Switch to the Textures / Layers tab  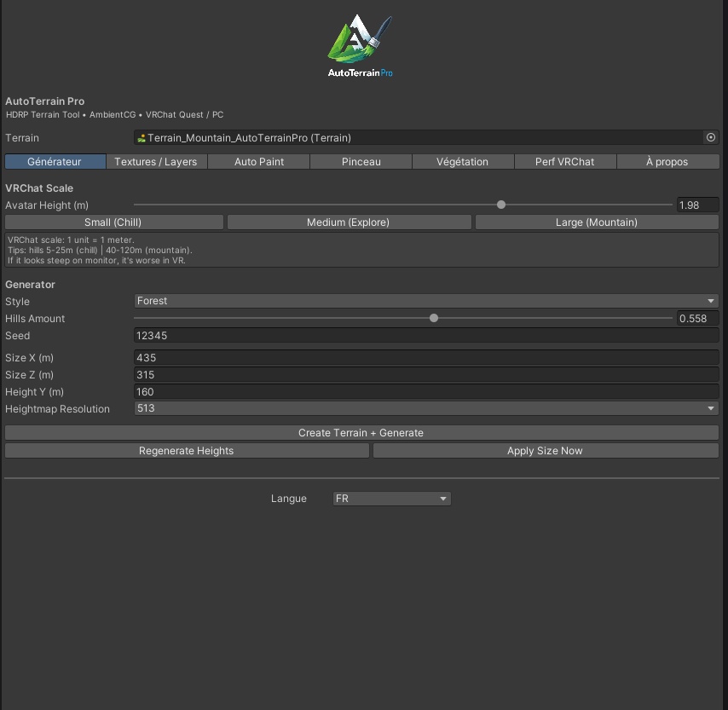pyautogui.click(x=157, y=162)
